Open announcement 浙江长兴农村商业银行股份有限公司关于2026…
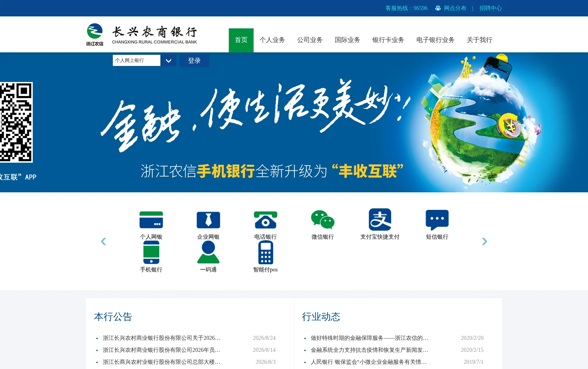Viewport: 588px width, 369px height. tap(162, 338)
